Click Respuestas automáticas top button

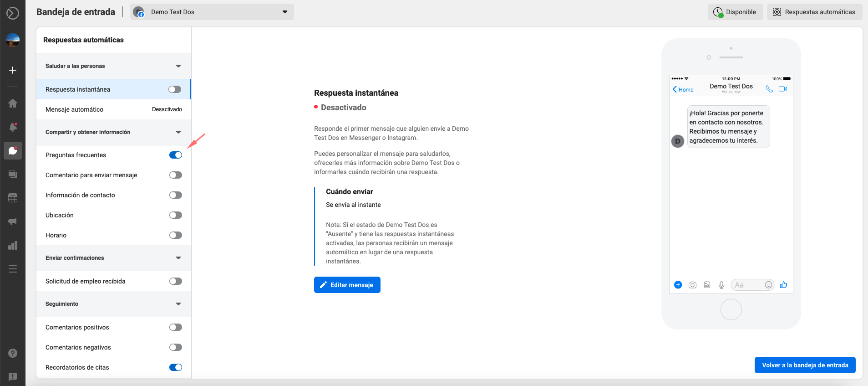pyautogui.click(x=815, y=12)
